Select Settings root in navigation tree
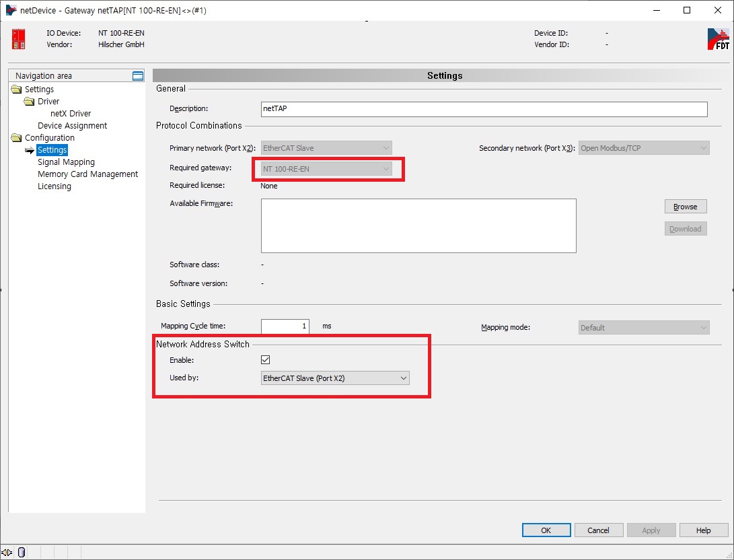 coord(39,90)
